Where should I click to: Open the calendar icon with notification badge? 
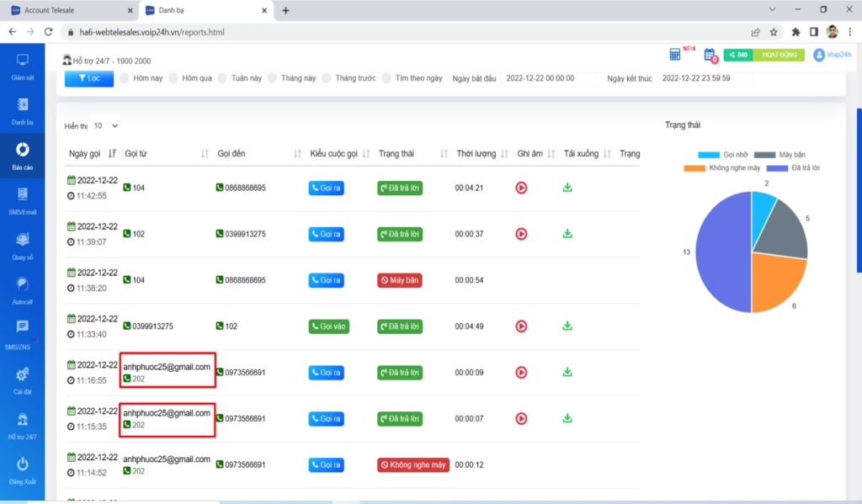pos(710,55)
